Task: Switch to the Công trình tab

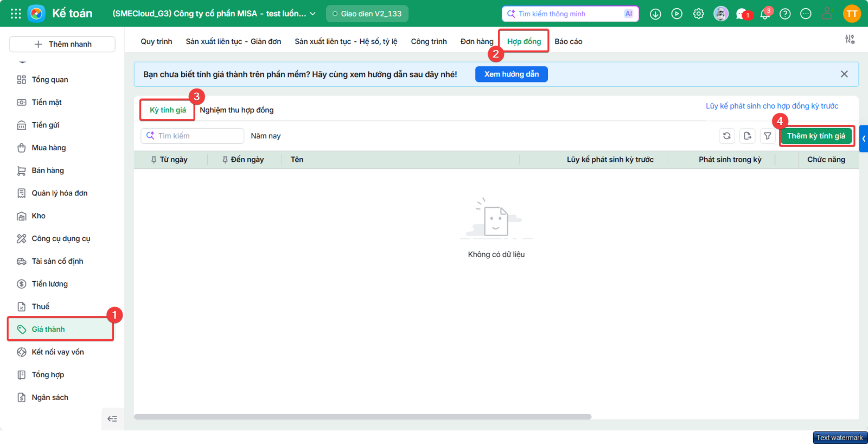Action: click(x=429, y=41)
